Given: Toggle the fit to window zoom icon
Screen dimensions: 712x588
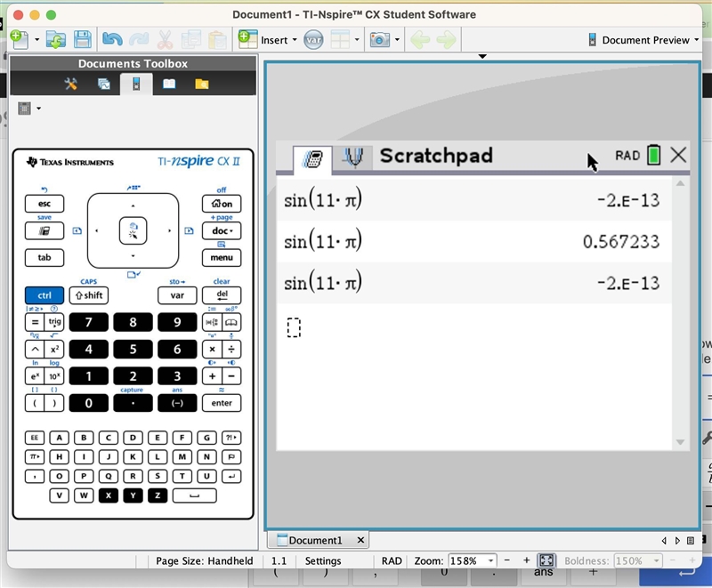Looking at the screenshot, I should click(546, 560).
